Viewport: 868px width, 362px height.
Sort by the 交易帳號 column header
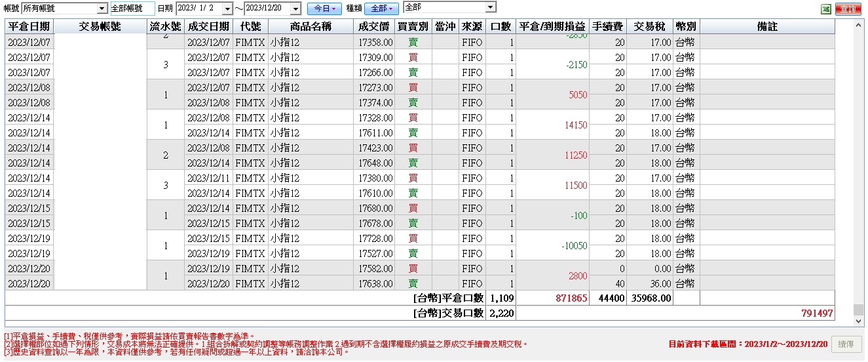[x=100, y=26]
